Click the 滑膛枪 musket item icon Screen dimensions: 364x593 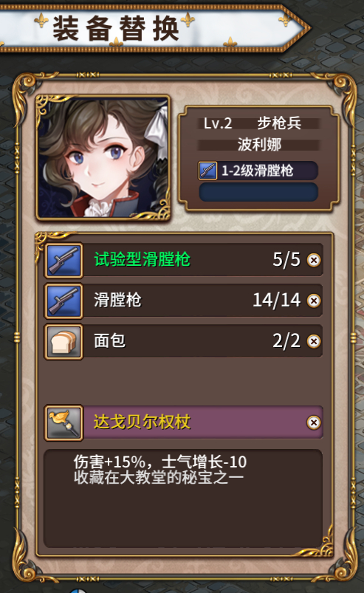point(64,301)
